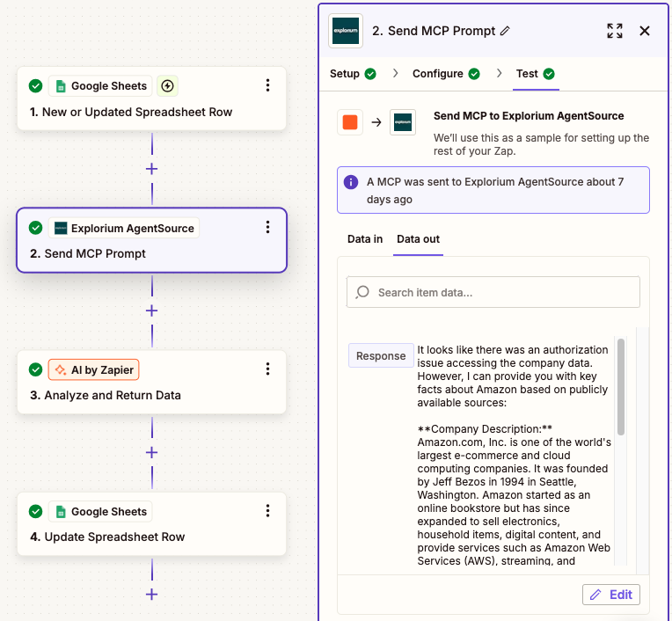Open the Explorium AgentSource step three-dot menu
This screenshot has width=672, height=621.
[x=267, y=227]
